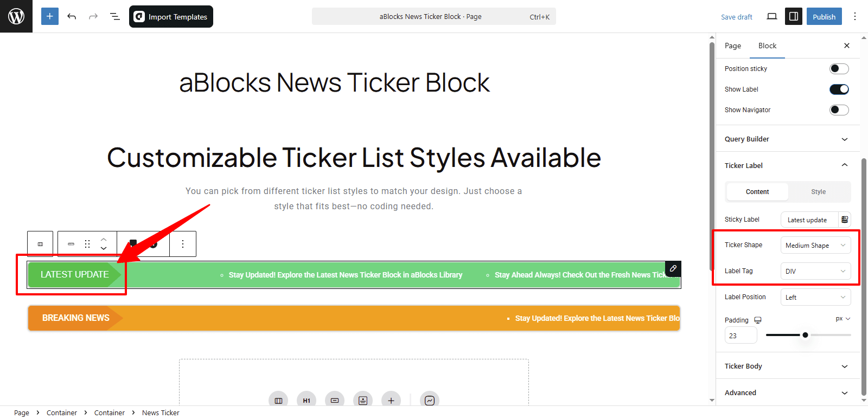
Task: Click the LATEST UPDATE ticker label
Action: [75, 274]
